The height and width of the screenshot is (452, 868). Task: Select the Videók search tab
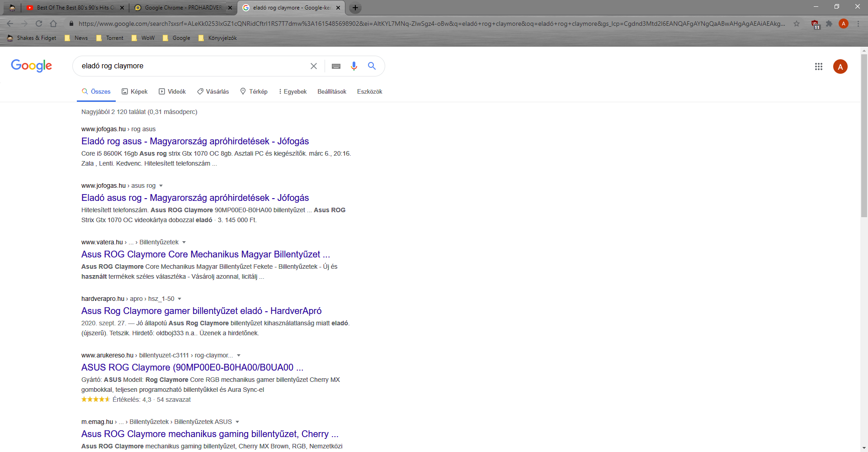click(172, 91)
